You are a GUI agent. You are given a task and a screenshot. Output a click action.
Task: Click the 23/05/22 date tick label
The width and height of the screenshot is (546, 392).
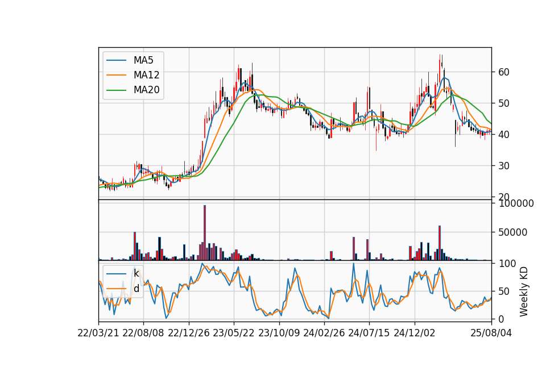pos(234,333)
